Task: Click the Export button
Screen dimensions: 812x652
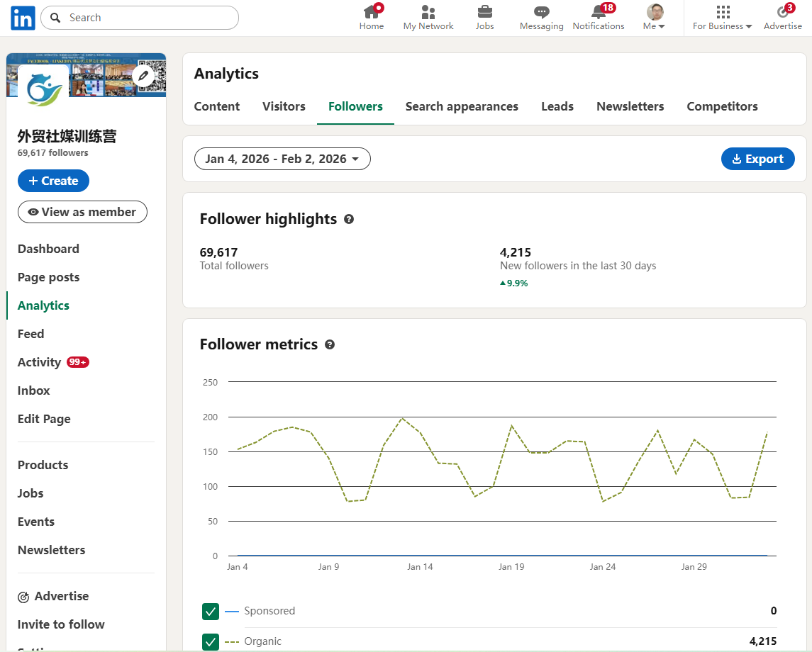Action: pyautogui.click(x=757, y=159)
